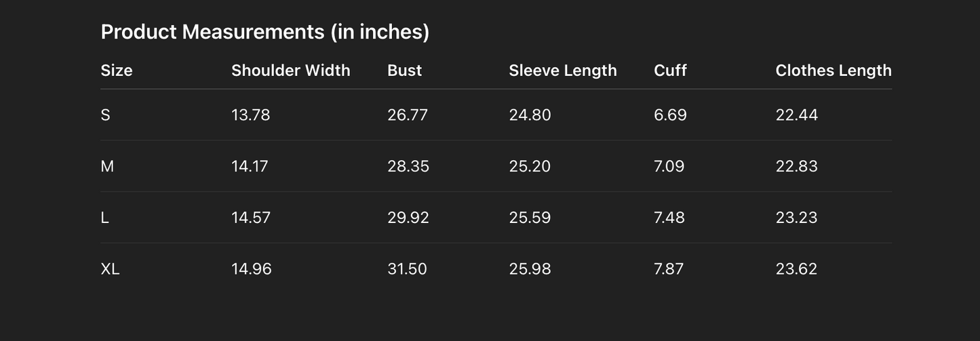
Task: Select bust value 31.50 for XL
Action: [407, 269]
